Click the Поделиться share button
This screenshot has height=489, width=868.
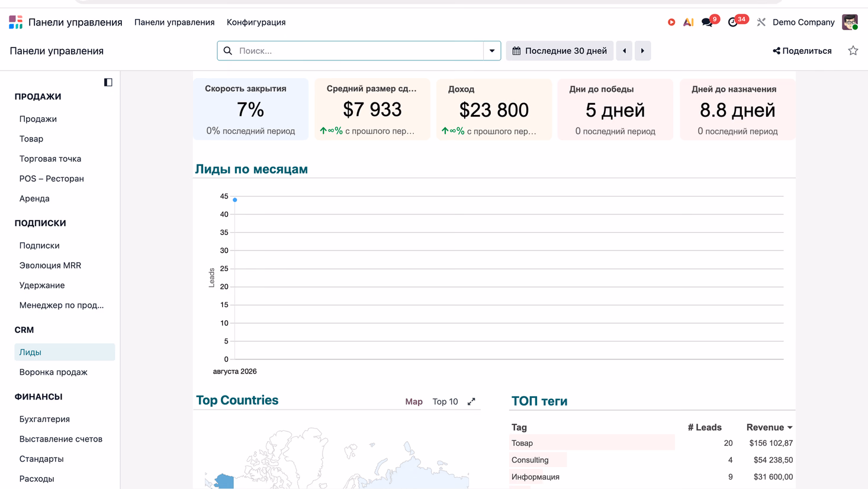tap(802, 51)
